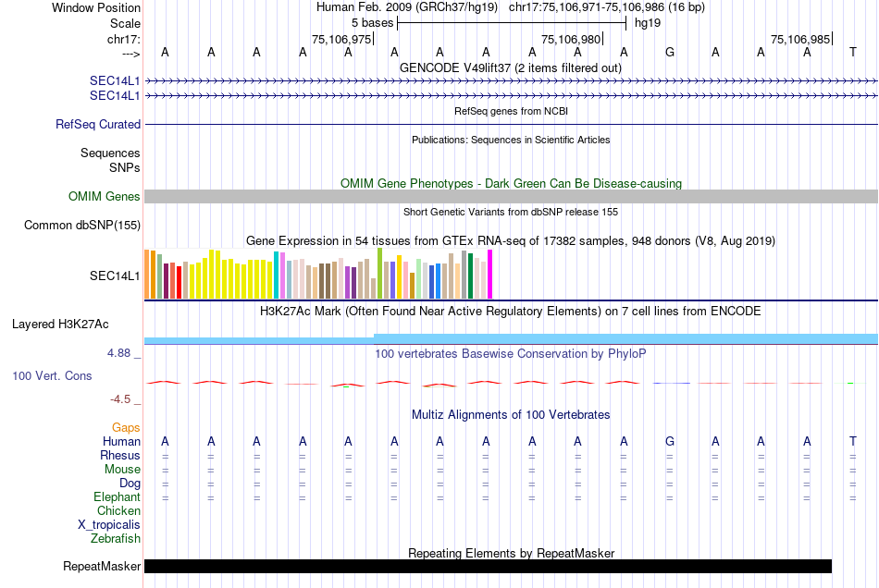Click the 'Mouse' species label

coord(122,470)
